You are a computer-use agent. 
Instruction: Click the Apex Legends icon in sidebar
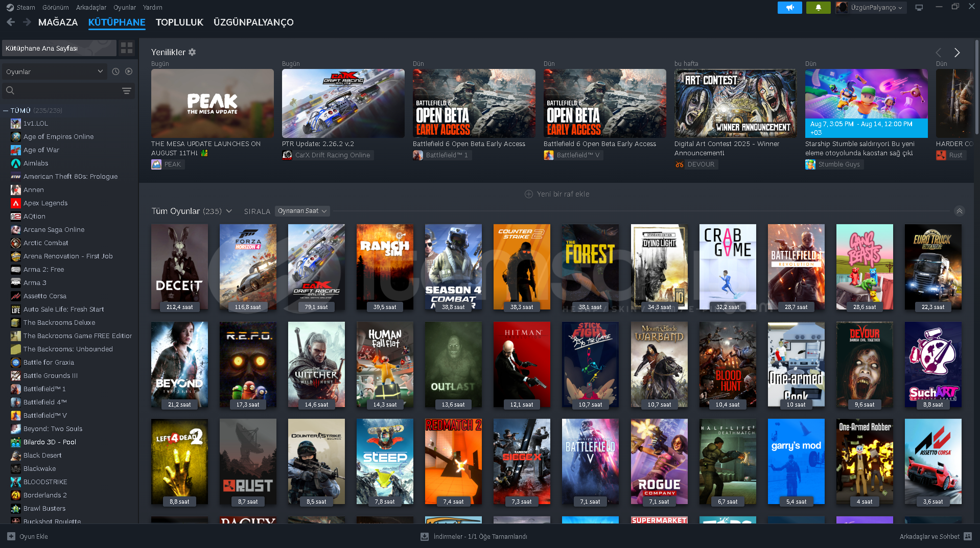point(16,203)
